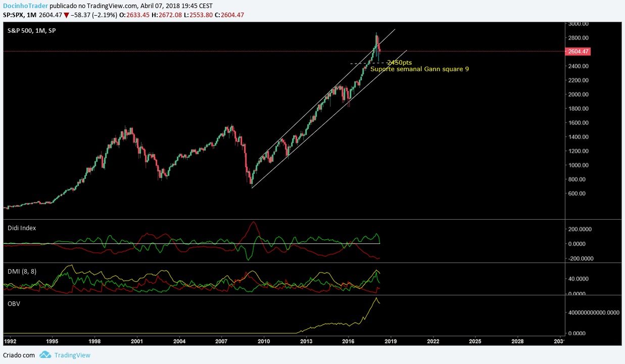The width and height of the screenshot is (625, 364).
Task: Click the 2013 time axis label
Action: click(x=306, y=342)
